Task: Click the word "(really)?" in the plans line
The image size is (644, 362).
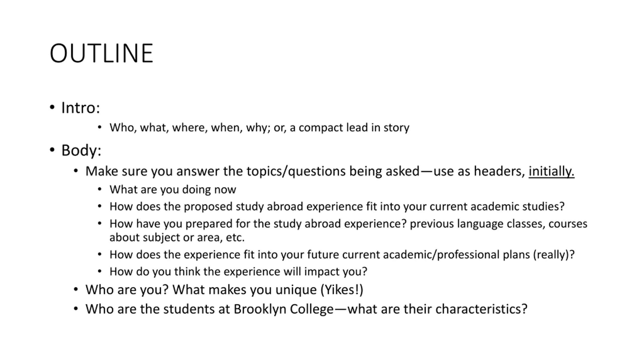Action: click(x=554, y=255)
